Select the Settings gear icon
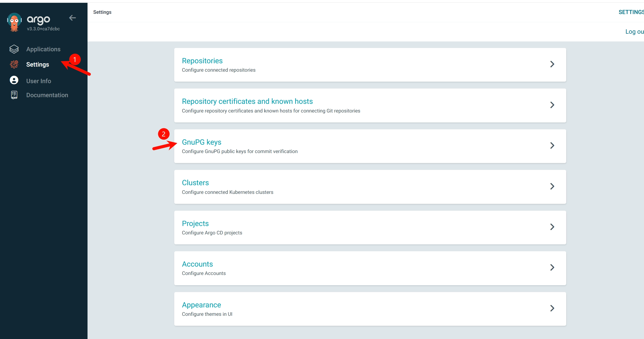Screen dimensions: 644x339 click(x=14, y=64)
